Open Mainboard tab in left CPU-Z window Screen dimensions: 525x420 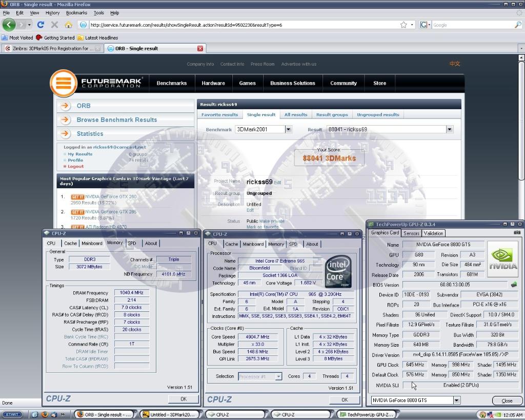pyautogui.click(x=92, y=244)
